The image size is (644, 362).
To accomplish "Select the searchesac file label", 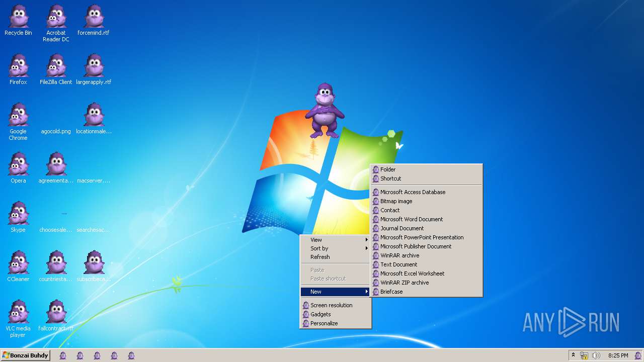I will pyautogui.click(x=94, y=230).
